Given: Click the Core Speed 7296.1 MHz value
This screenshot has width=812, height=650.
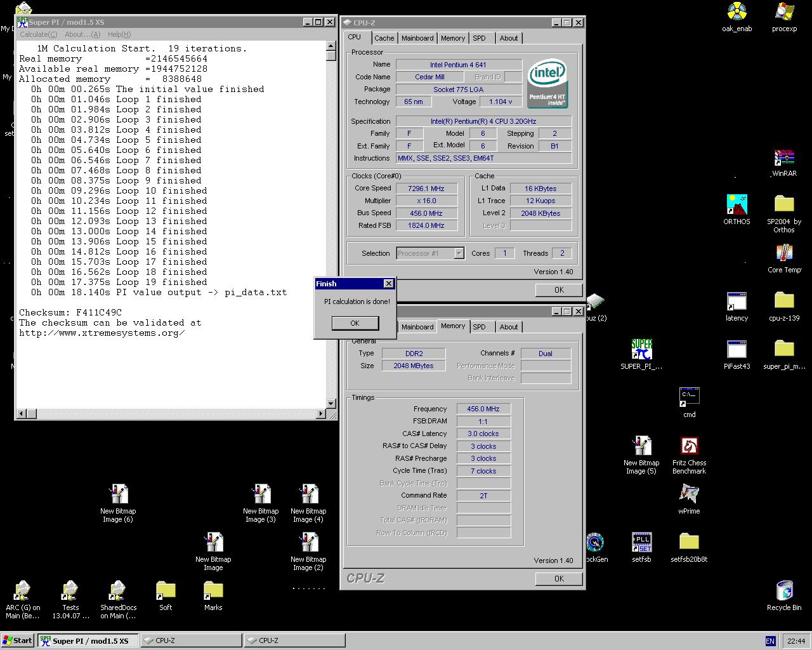Looking at the screenshot, I should point(426,189).
